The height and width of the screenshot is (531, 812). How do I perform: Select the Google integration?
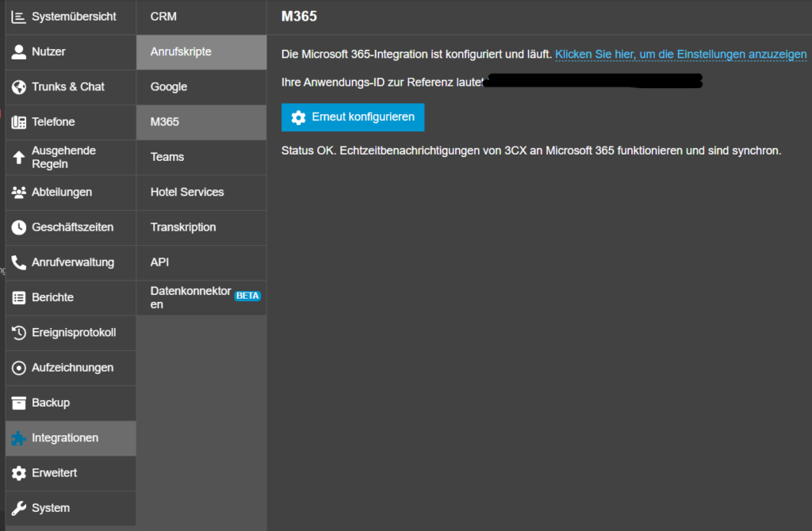pos(201,87)
